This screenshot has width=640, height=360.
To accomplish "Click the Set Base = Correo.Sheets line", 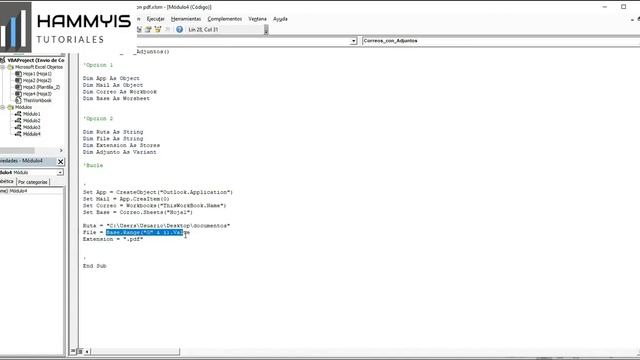I will (138, 212).
